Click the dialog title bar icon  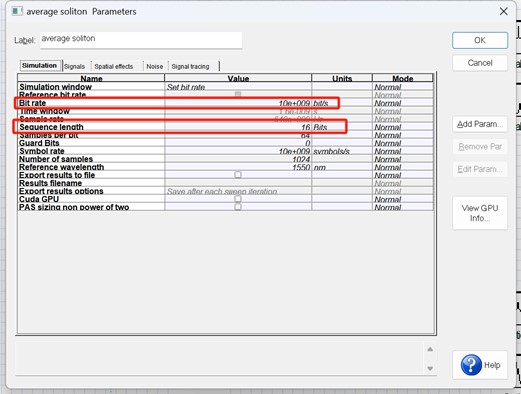pyautogui.click(x=17, y=11)
